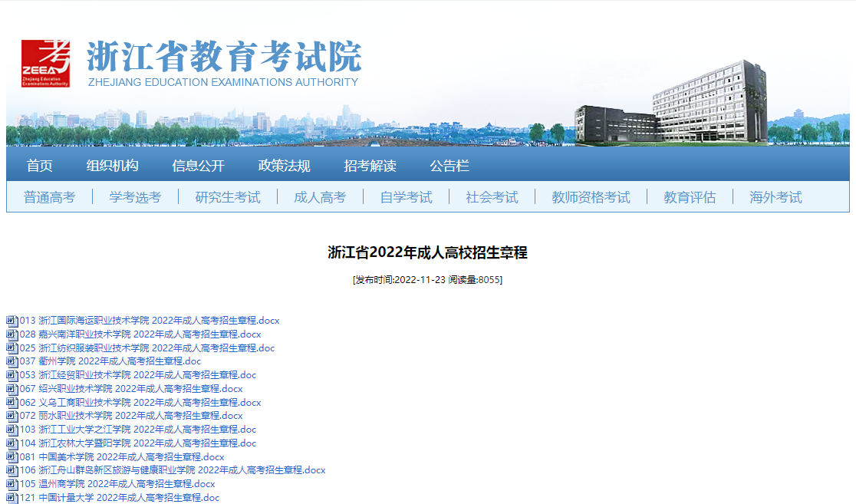Screen dimensions: 856x504
Task: Go to 普通高考 section
Action: 50,197
